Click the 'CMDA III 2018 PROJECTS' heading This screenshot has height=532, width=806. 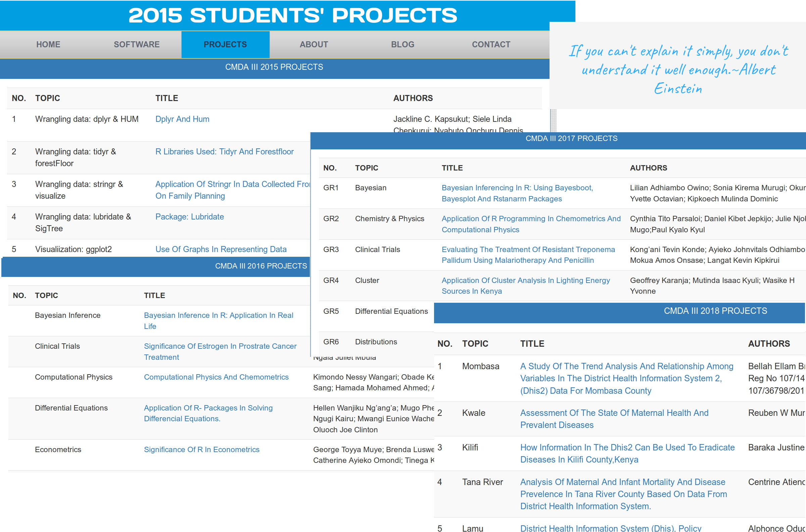(715, 311)
